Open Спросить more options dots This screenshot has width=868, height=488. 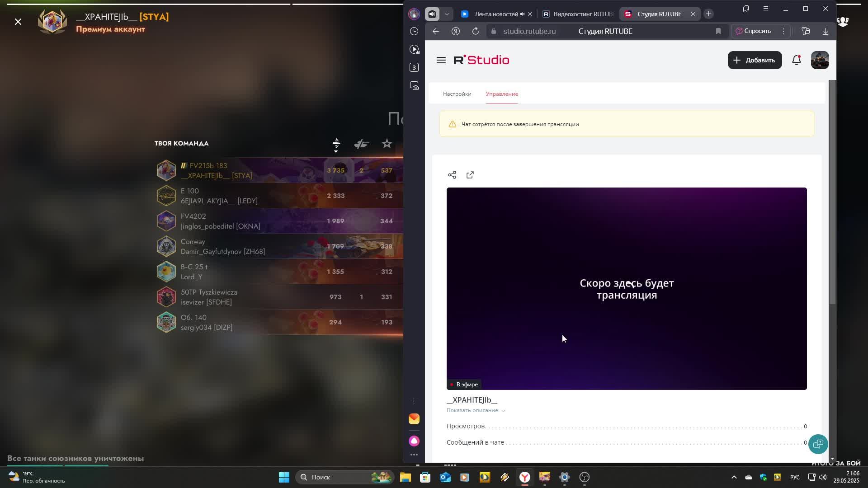tap(783, 31)
